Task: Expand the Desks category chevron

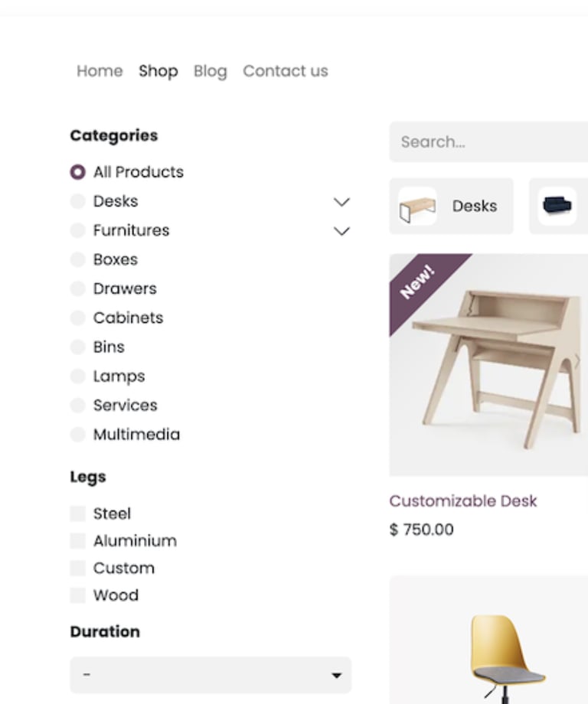Action: (341, 202)
